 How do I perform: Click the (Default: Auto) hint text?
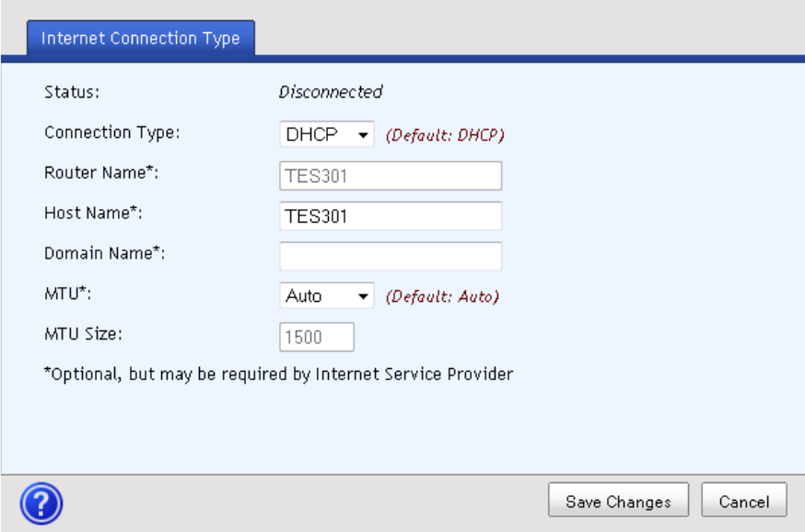click(x=442, y=296)
